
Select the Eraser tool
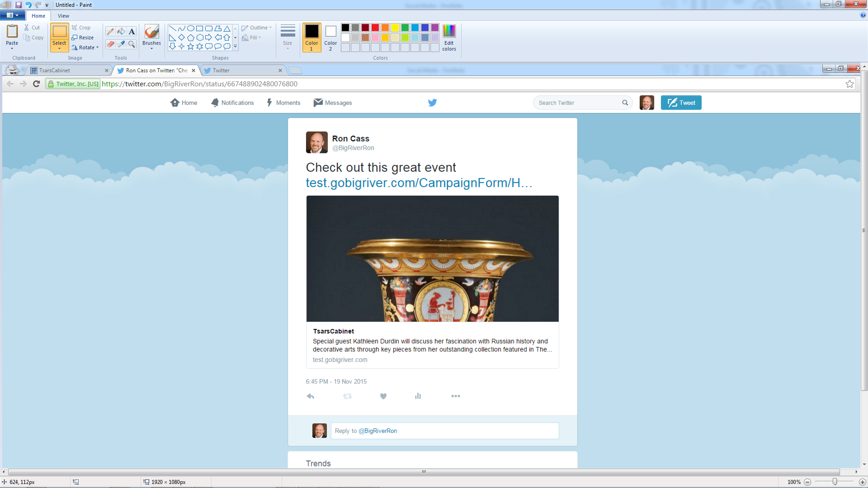[x=110, y=44]
